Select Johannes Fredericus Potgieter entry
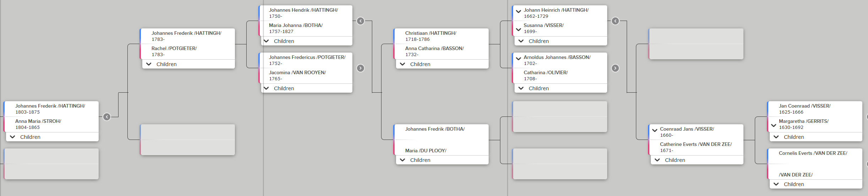This screenshot has height=196, width=868. (306, 60)
